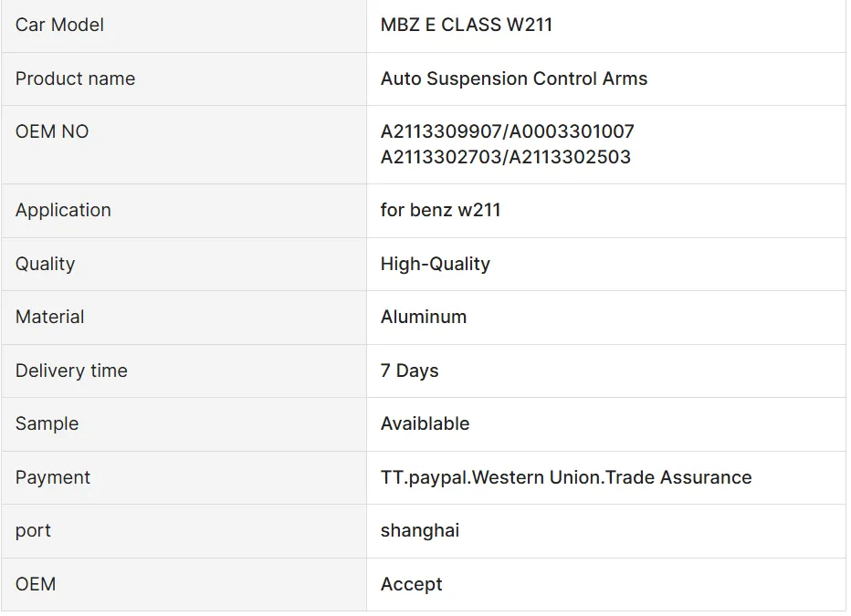Click the "Payment" row label
Screen dimensions: 851x616
pyautogui.click(x=53, y=477)
